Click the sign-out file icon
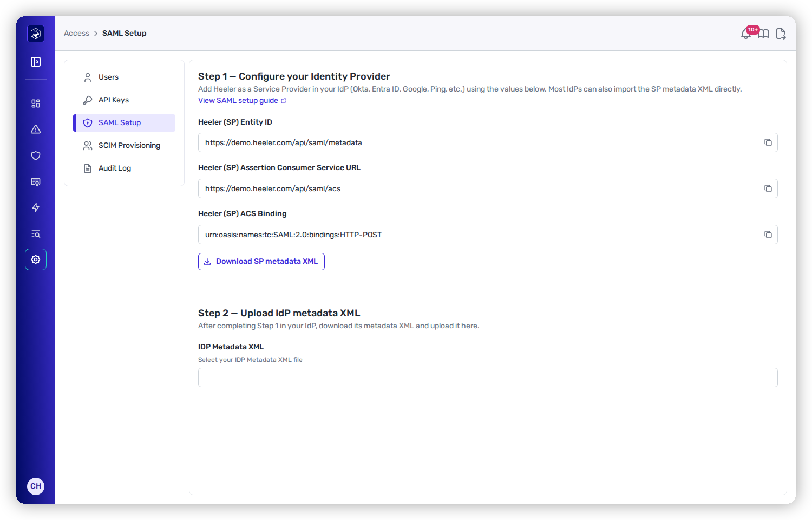The width and height of the screenshot is (812, 520). click(x=781, y=34)
